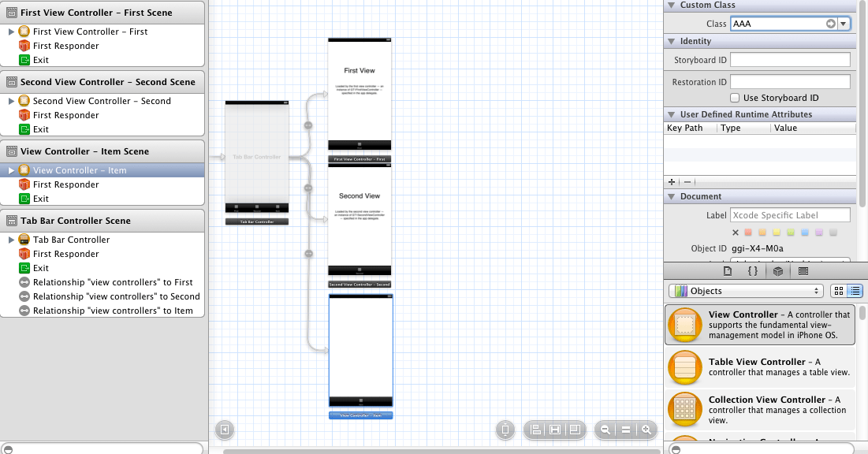Enable Use Storyboard ID checkbox

pos(735,98)
